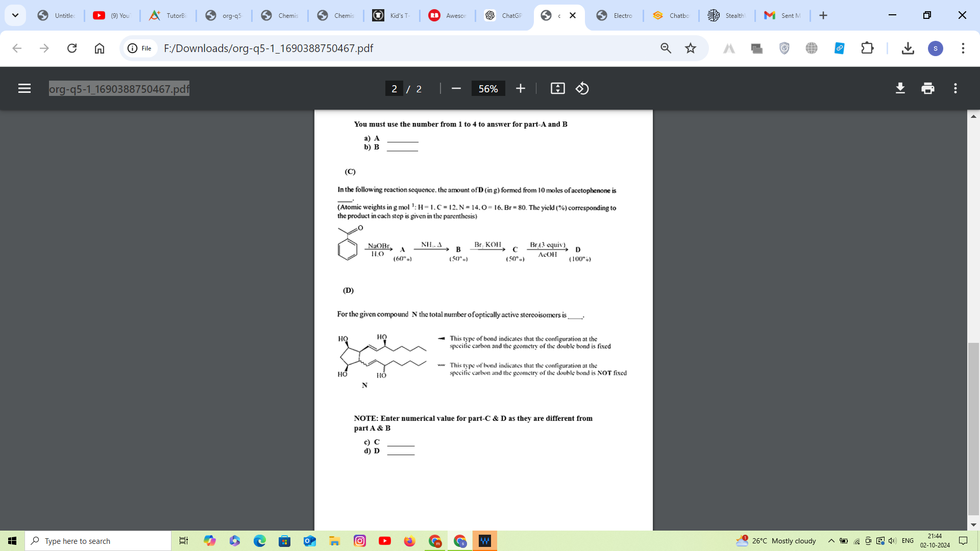Reload the current page
This screenshot has height=551, width=980.
point(72,48)
